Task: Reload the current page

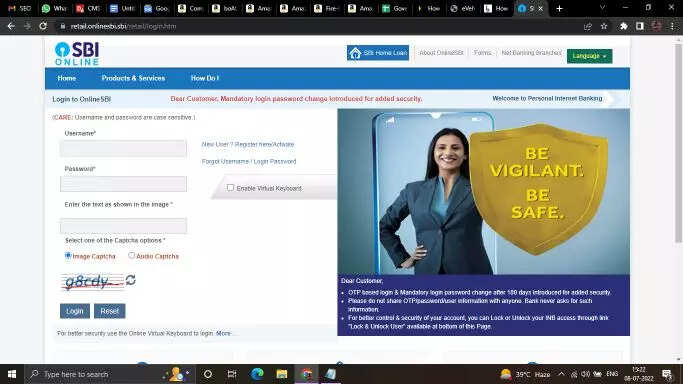Action: point(43,26)
